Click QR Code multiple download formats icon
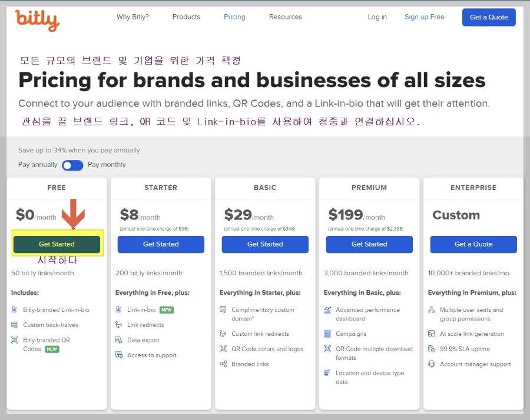The image size is (530, 420). pyautogui.click(x=327, y=349)
